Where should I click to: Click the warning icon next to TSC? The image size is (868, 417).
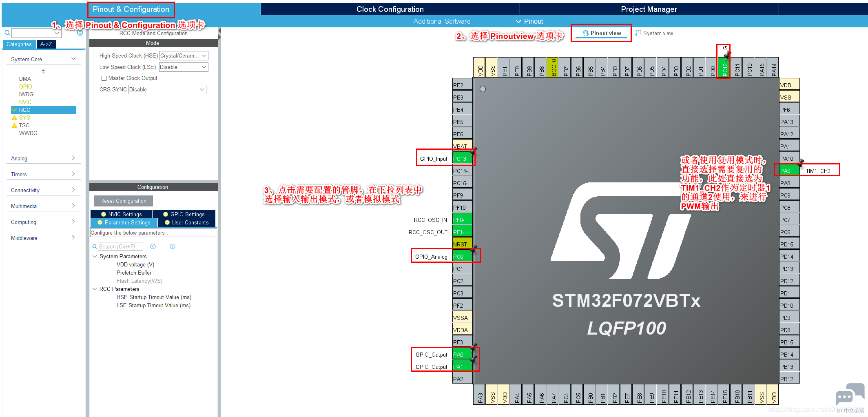point(14,125)
